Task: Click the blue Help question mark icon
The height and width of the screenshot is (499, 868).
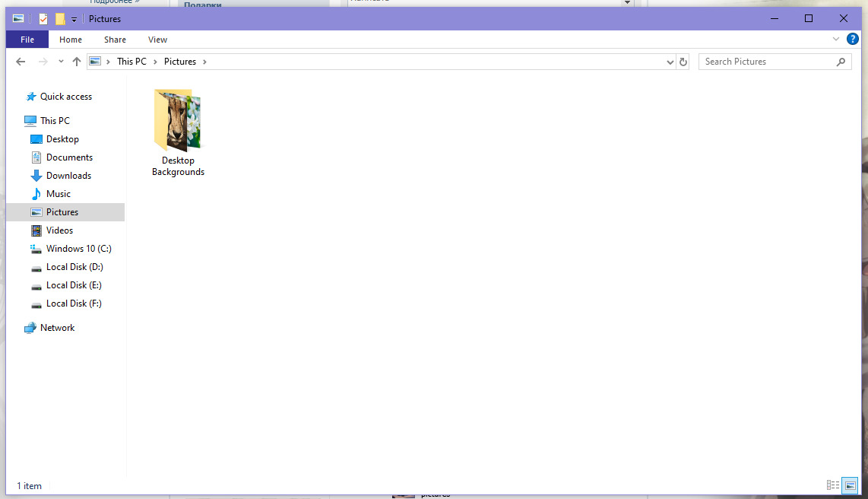Action: (853, 39)
